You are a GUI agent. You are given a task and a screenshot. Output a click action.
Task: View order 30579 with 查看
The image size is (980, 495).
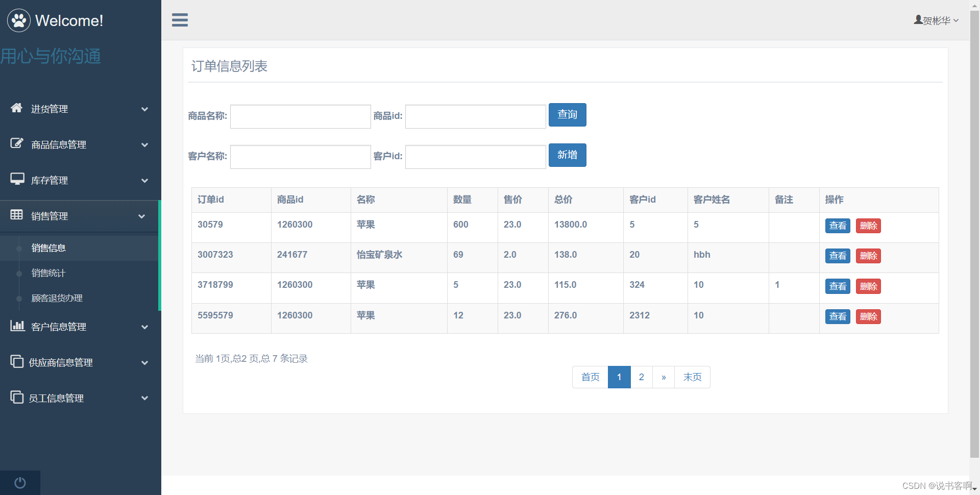pyautogui.click(x=838, y=226)
